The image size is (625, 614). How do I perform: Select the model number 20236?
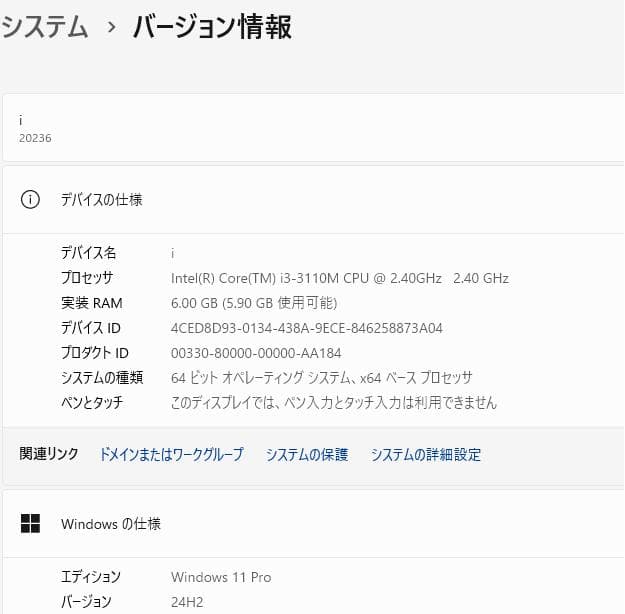[35, 138]
